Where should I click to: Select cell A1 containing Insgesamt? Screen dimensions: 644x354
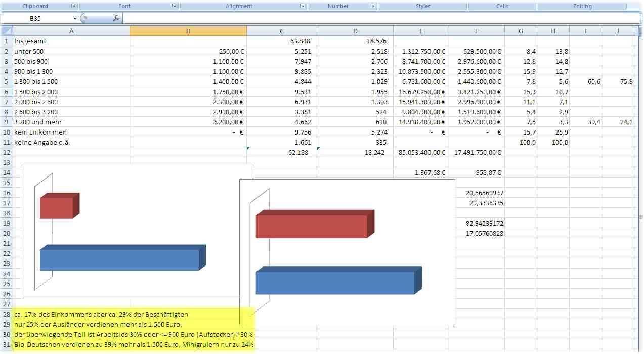point(71,41)
